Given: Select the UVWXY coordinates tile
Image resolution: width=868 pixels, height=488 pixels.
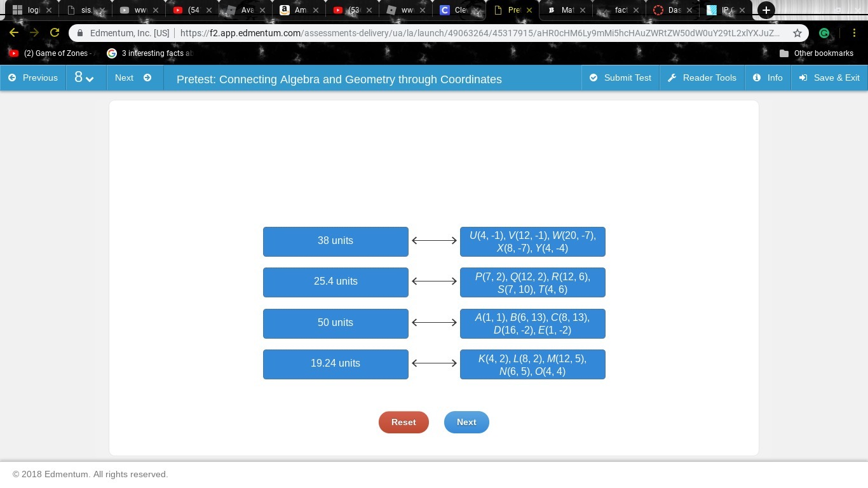Looking at the screenshot, I should (x=532, y=241).
